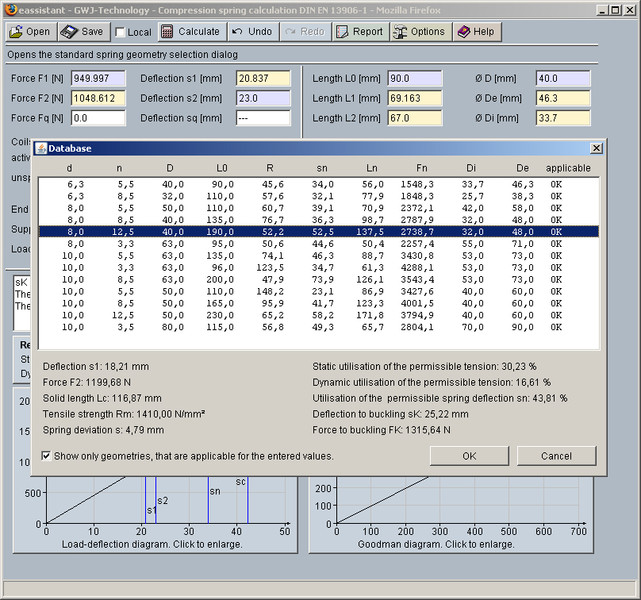Generate a Report from the toolbar
This screenshot has width=641, height=600.
click(359, 32)
